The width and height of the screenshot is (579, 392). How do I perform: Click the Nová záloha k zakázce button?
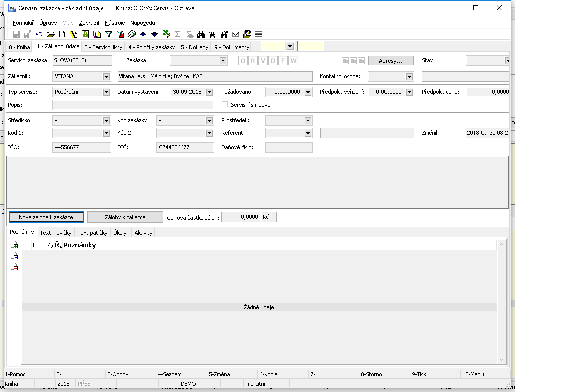coord(46,217)
